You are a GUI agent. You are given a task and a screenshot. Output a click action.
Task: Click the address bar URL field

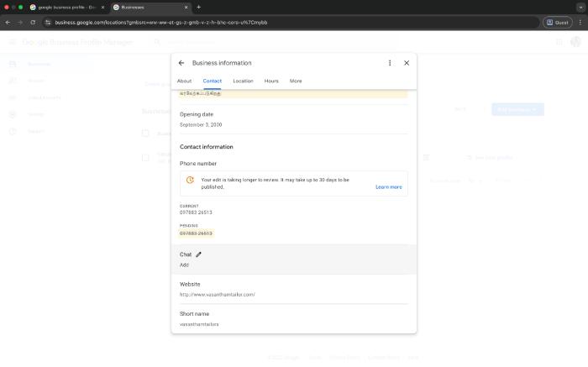(252, 22)
